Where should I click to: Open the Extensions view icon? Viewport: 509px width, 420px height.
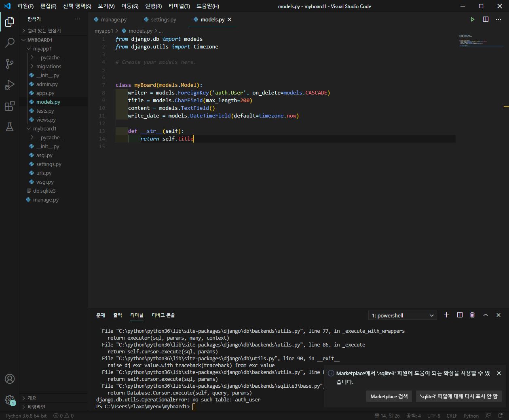point(10,106)
